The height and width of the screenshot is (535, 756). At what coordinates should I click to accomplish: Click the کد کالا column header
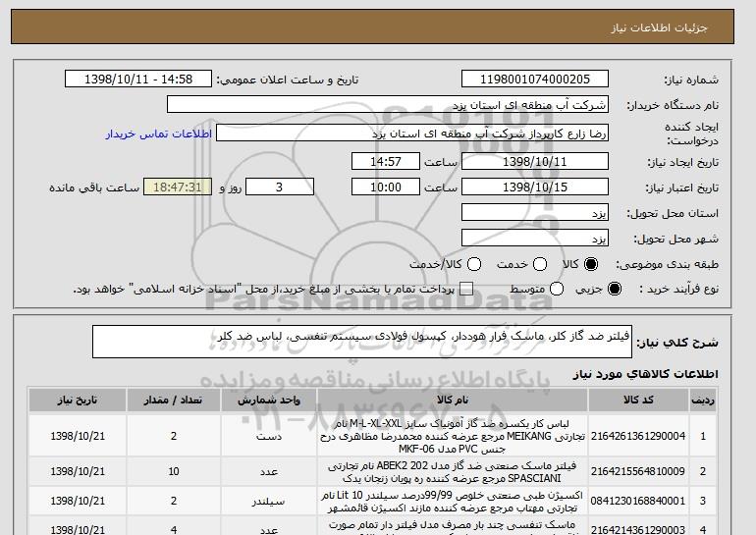tap(638, 401)
